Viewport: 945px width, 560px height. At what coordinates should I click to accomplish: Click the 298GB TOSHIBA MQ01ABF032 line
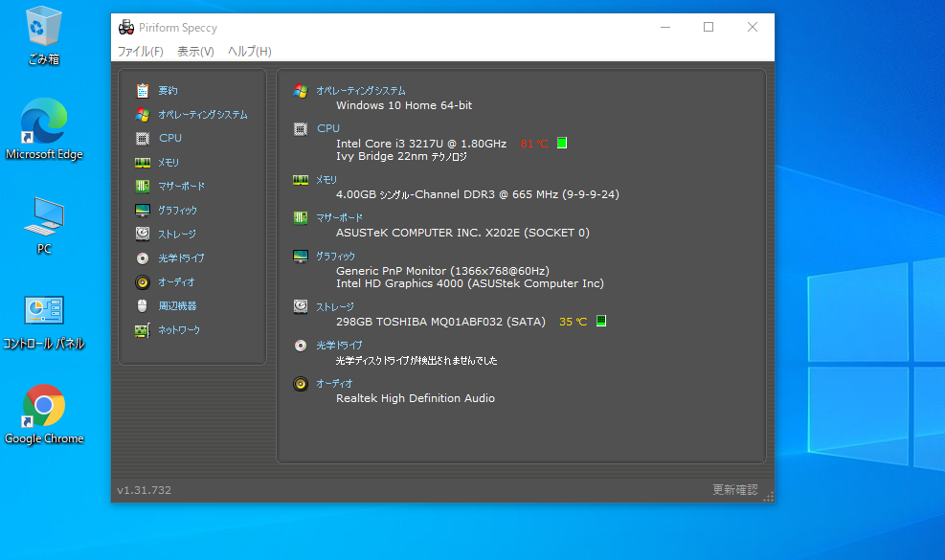tap(440, 322)
